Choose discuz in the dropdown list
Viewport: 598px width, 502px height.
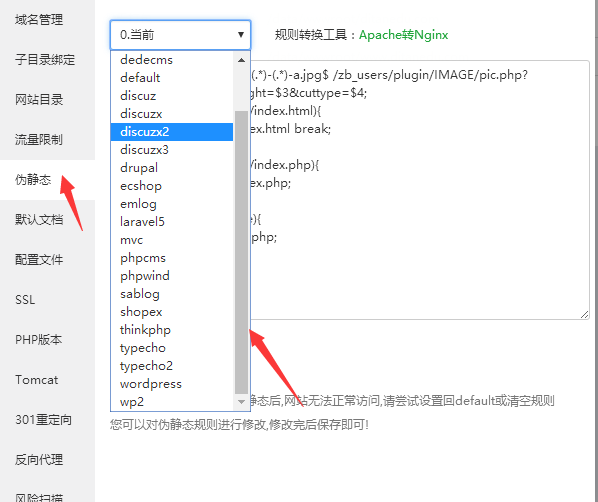click(x=172, y=96)
